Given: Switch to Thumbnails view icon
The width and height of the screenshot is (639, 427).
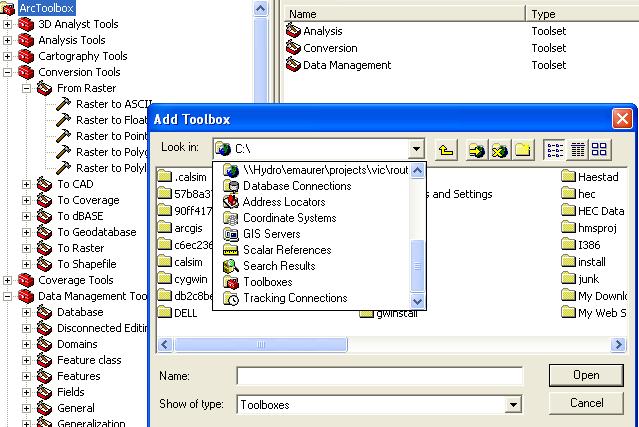Looking at the screenshot, I should point(599,150).
